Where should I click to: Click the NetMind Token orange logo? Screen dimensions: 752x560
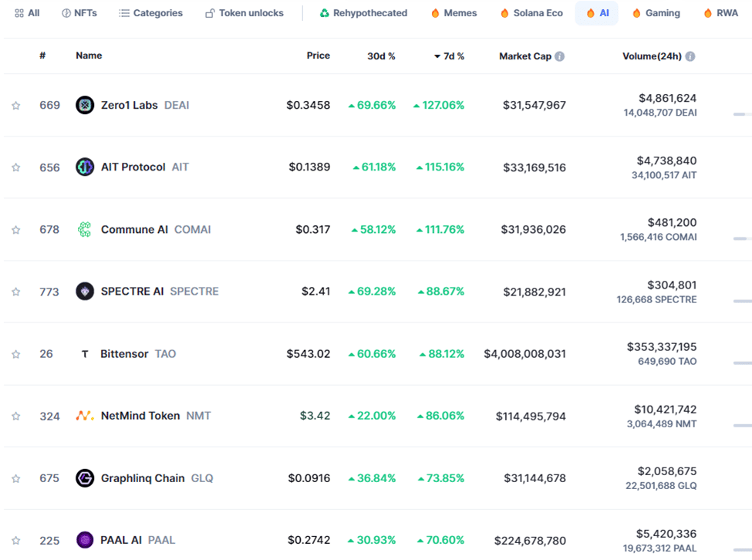click(85, 416)
